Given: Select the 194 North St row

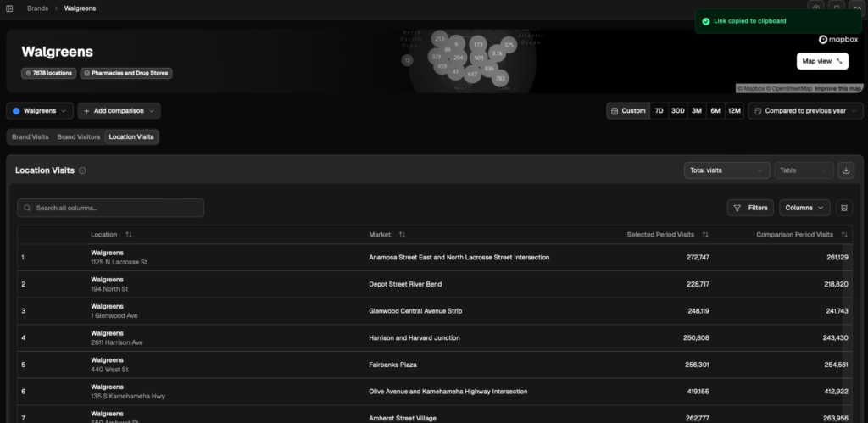Looking at the screenshot, I should 435,284.
